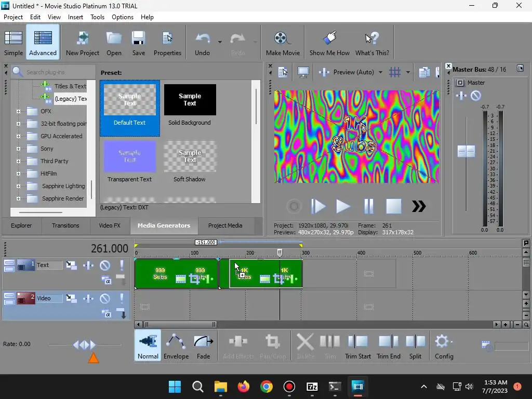The image size is (532, 399).
Task: Open the Tools menu
Action: pos(97,17)
